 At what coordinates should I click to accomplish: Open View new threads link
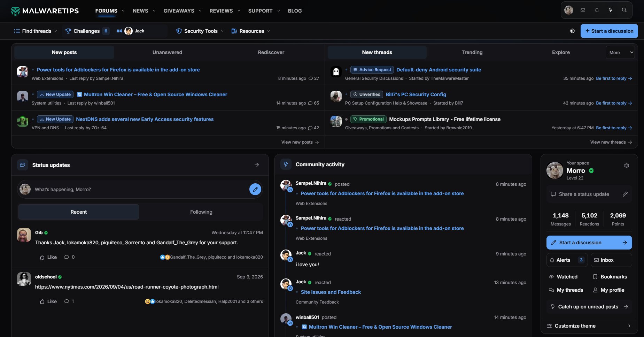(611, 142)
